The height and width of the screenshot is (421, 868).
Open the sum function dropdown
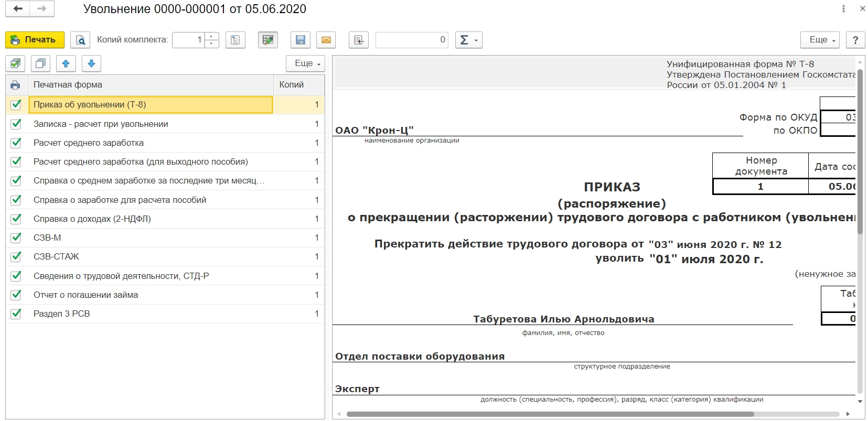pyautogui.click(x=468, y=40)
